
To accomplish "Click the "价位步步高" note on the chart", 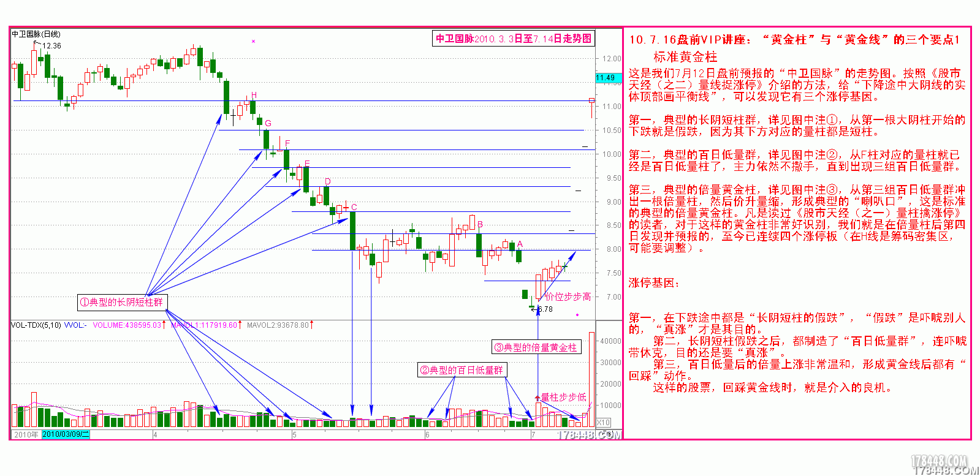I will [x=568, y=297].
